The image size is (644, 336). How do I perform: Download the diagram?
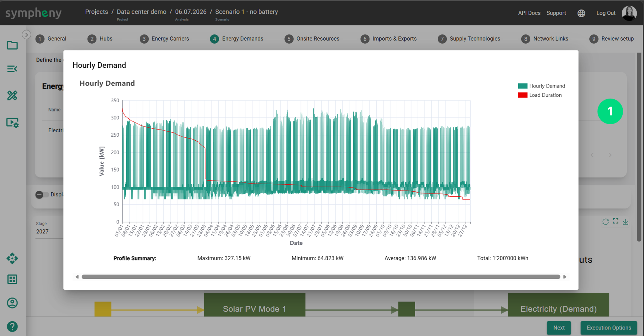626,222
